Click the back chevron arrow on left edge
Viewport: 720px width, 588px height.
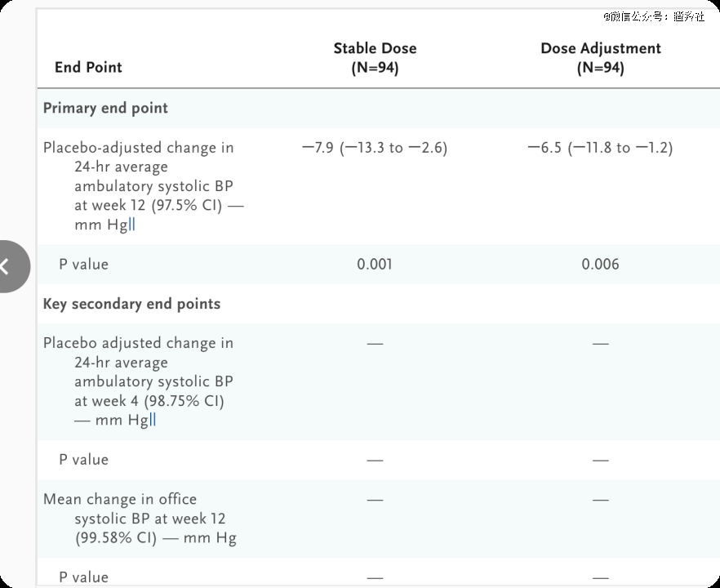7,266
